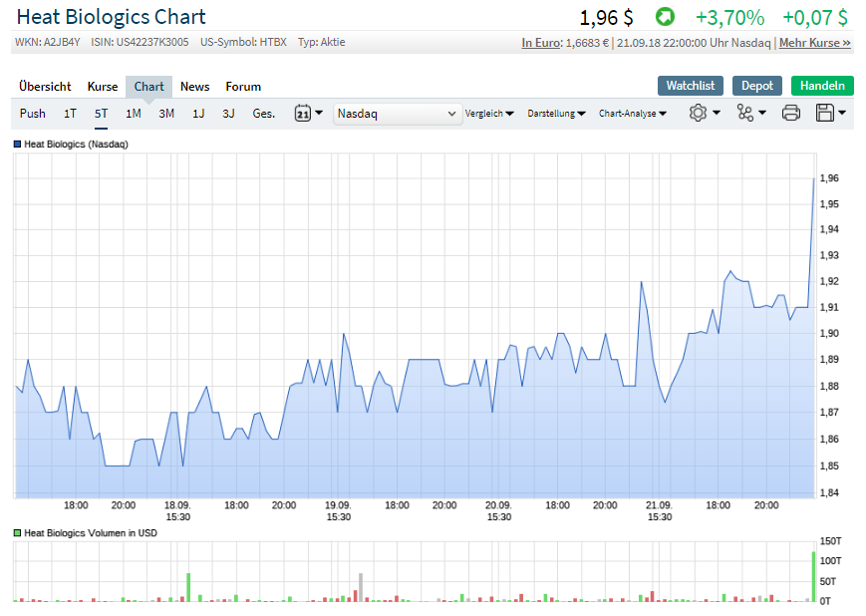
Task: Switch to the News tab
Action: tap(194, 87)
